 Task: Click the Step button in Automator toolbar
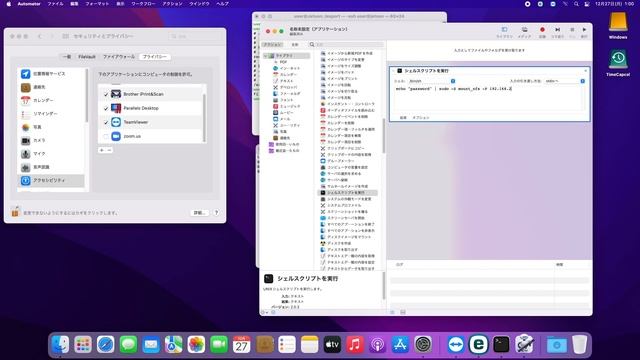[557, 30]
